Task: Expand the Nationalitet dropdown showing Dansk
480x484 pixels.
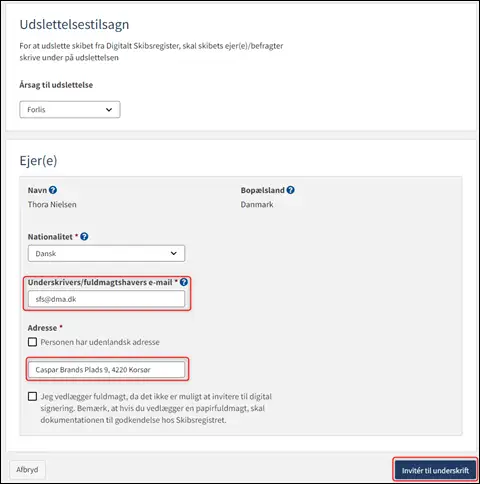Action: click(106, 253)
